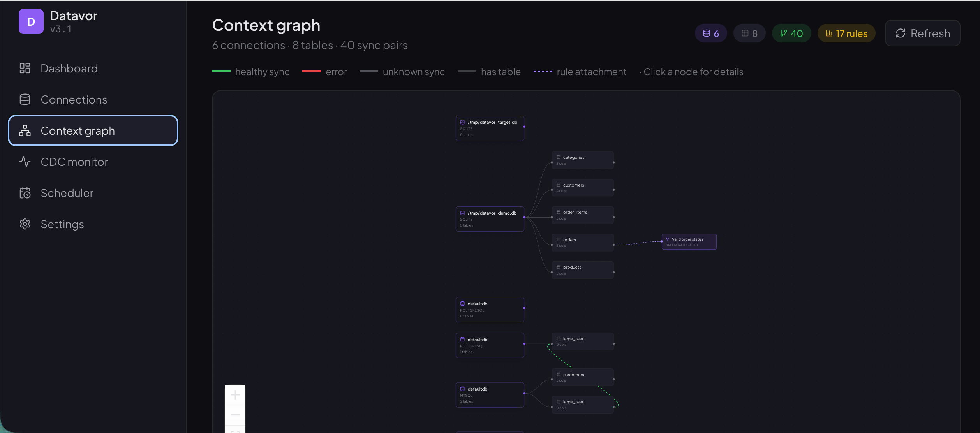980x433 pixels.
Task: Click the Context graph network icon
Action: (25, 131)
